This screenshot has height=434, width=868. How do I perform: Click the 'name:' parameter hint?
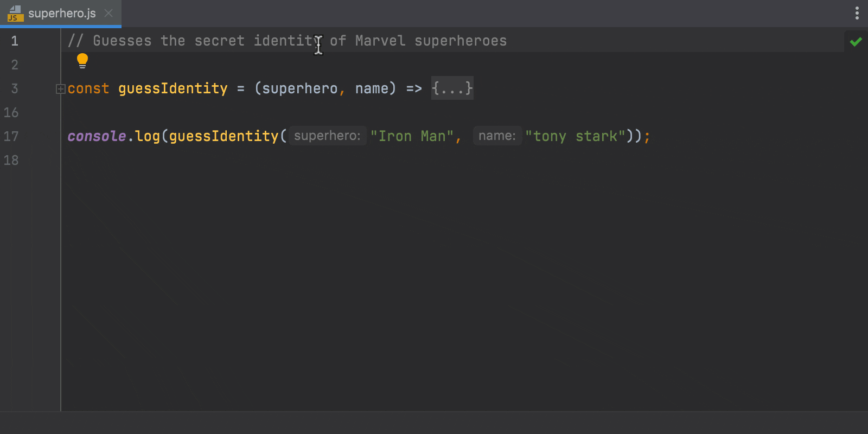click(x=497, y=136)
